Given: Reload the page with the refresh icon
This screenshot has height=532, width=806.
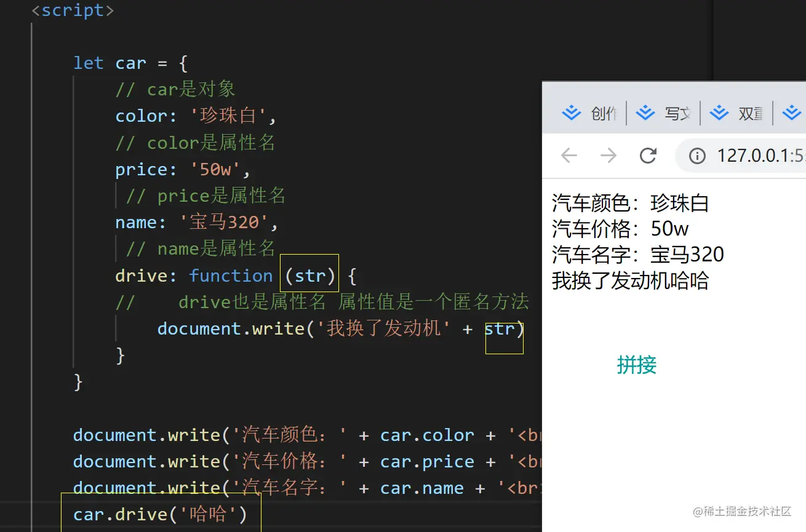Looking at the screenshot, I should [x=647, y=156].
